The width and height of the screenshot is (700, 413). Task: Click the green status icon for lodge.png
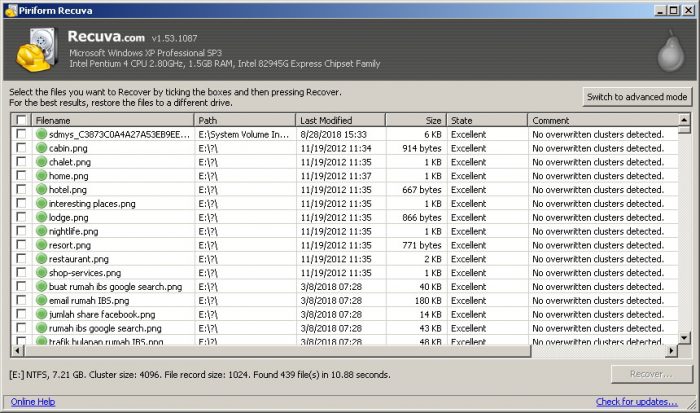[x=42, y=217]
